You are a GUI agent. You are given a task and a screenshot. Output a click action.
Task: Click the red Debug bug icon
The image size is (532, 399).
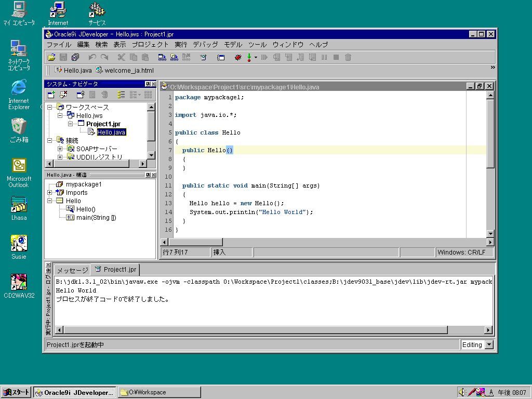(x=238, y=57)
